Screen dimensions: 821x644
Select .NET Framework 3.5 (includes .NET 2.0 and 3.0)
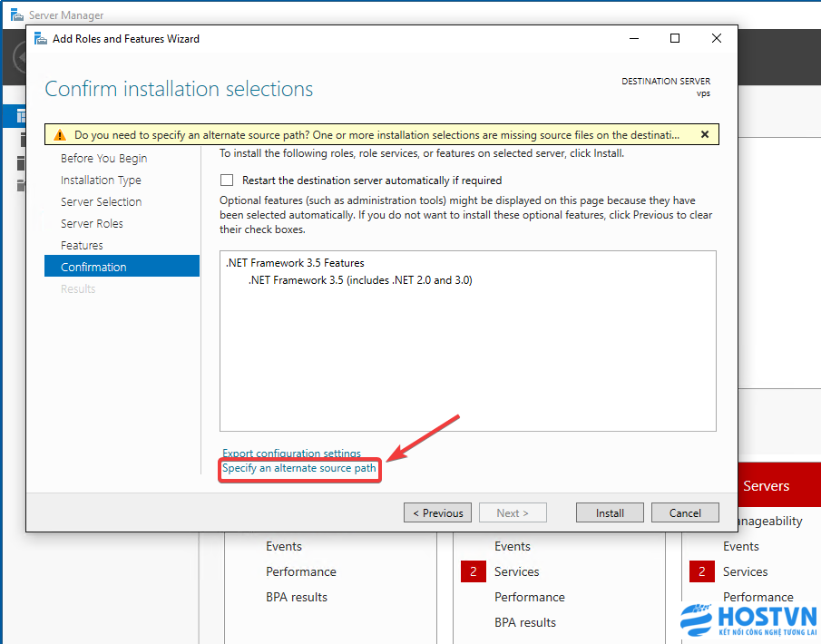(x=360, y=280)
